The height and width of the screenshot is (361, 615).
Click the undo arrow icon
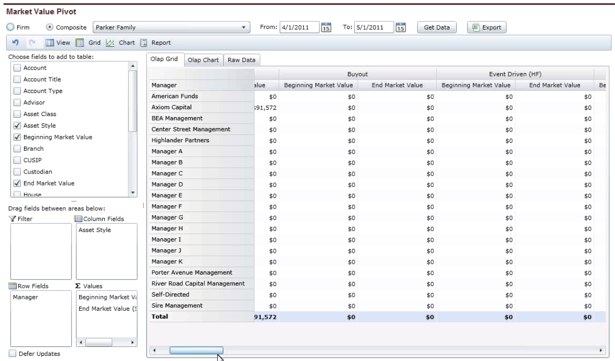(x=15, y=42)
